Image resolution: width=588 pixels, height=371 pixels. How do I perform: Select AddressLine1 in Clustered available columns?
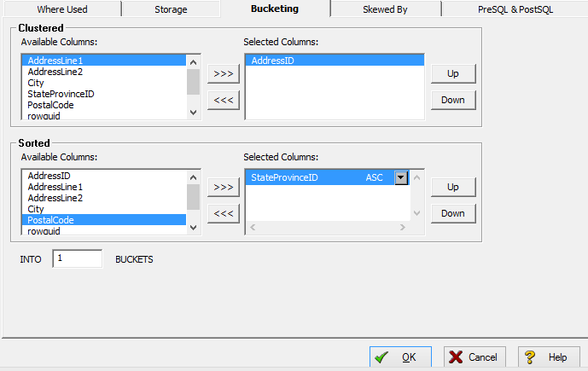point(104,61)
